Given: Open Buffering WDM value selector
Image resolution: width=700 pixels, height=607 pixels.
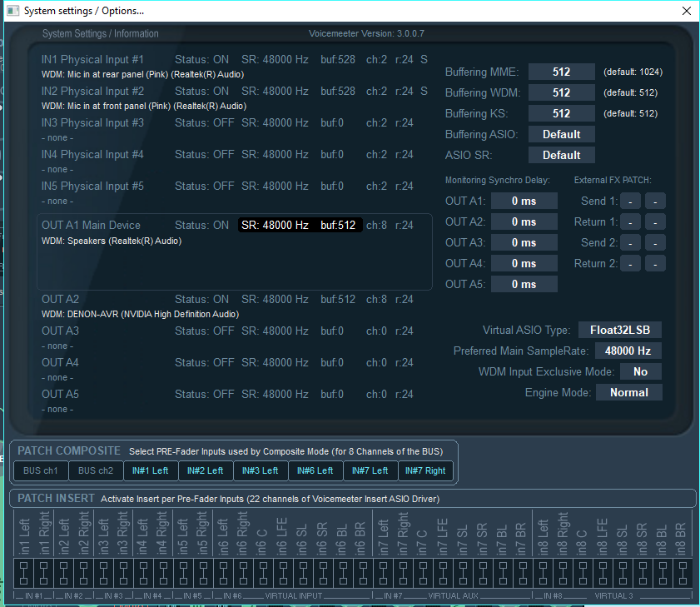Looking at the screenshot, I should [x=561, y=92].
